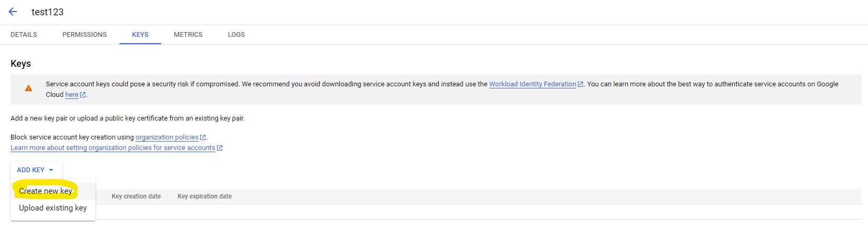Open the Workload Identity Federation link
Screen dimensions: 868x229
[x=532, y=84]
